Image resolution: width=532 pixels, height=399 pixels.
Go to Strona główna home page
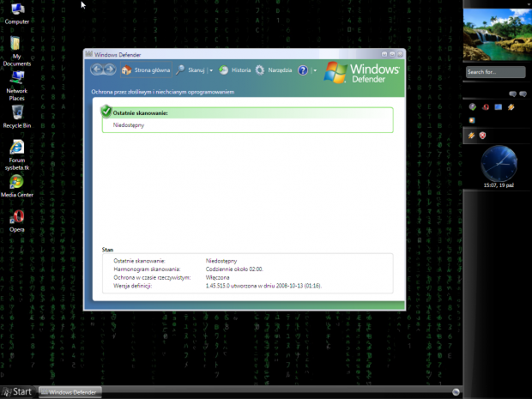pyautogui.click(x=146, y=70)
